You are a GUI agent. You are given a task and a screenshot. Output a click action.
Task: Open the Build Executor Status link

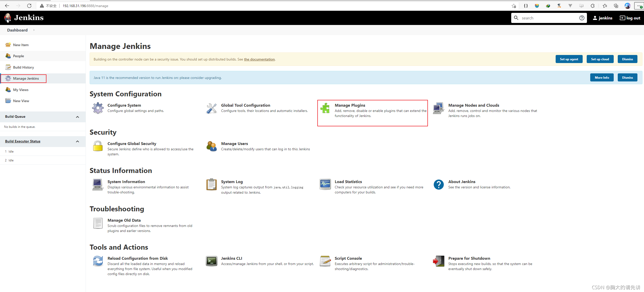click(23, 141)
